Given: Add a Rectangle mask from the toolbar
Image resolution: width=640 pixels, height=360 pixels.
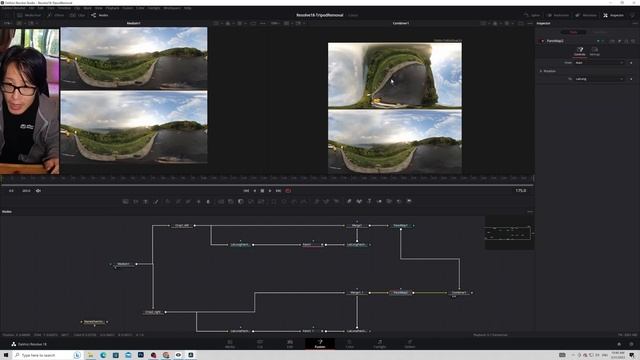Looking at the screenshot, I should click(274, 201).
